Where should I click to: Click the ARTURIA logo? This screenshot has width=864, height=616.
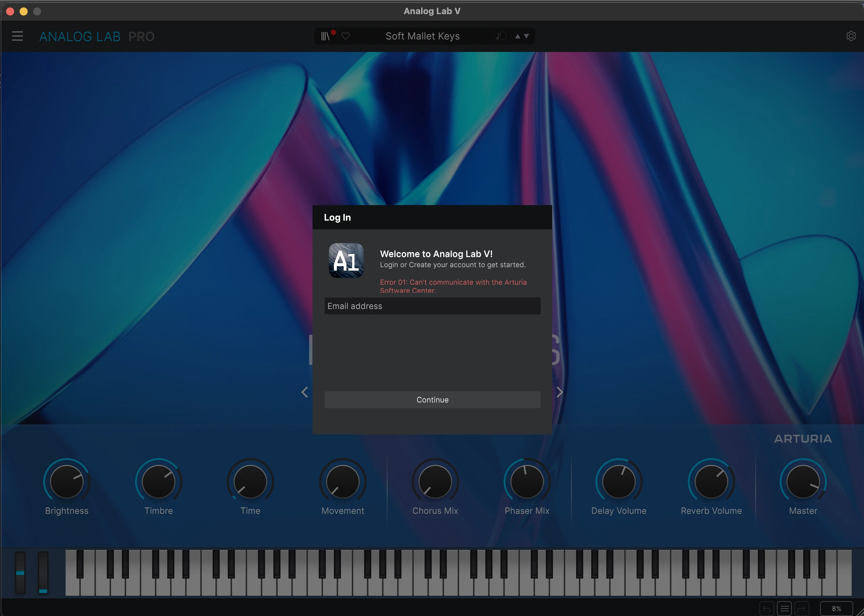pos(803,439)
